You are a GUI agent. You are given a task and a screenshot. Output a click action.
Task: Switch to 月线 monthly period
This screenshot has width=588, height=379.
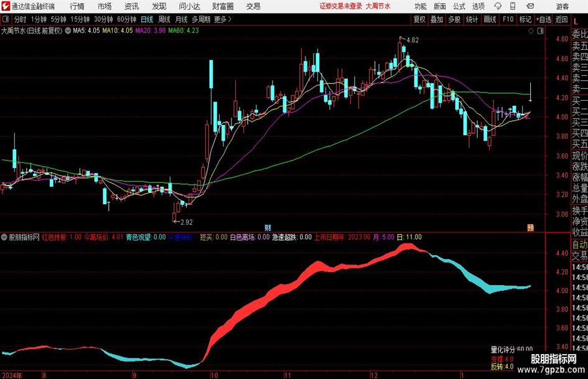(181, 19)
